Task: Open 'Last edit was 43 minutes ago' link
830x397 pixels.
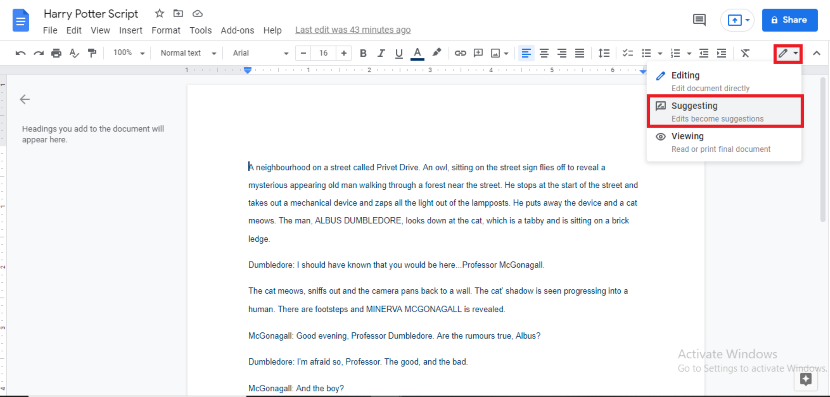Action: tap(353, 30)
